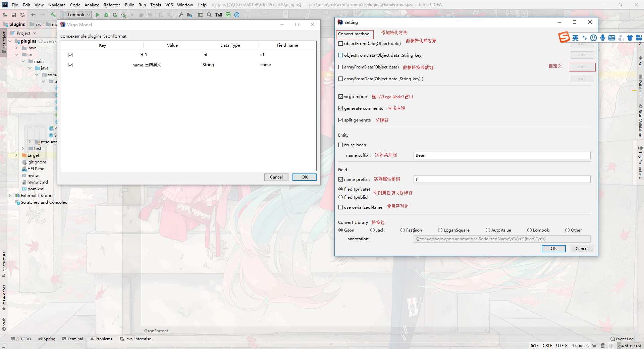
Task: Expand the test folder node
Action: (23, 149)
